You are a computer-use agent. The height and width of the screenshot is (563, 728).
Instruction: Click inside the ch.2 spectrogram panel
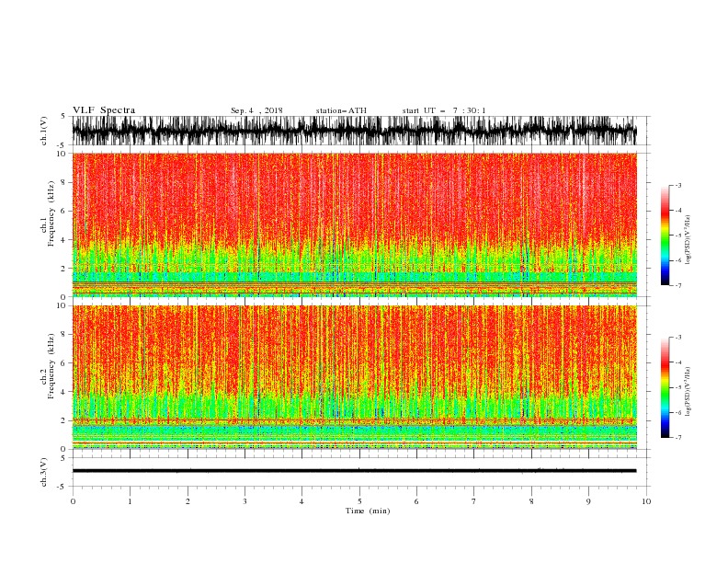[x=354, y=377]
